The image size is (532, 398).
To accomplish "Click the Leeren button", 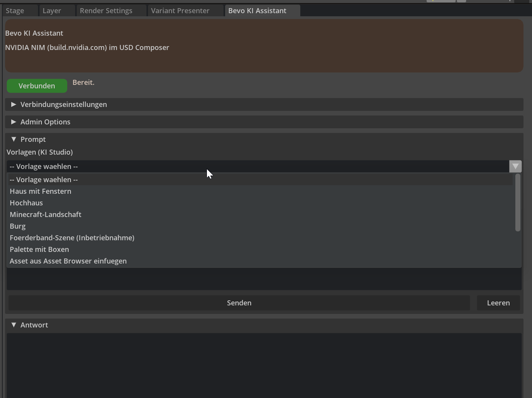I will coord(498,303).
